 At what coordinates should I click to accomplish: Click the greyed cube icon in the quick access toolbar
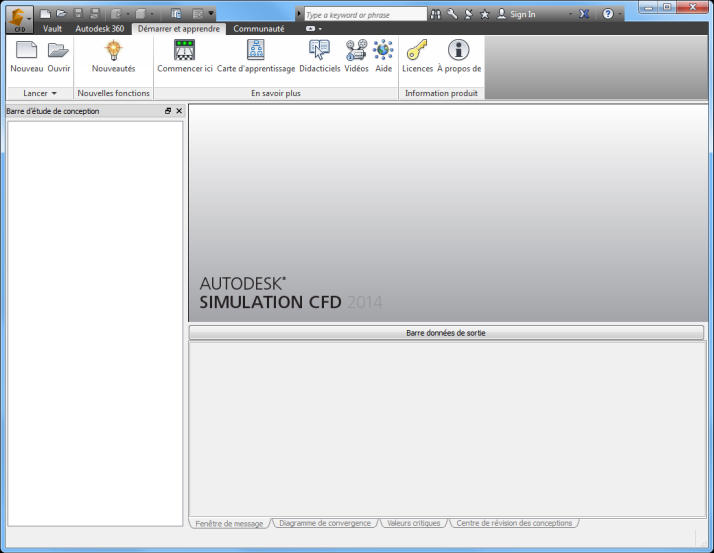[x=141, y=14]
